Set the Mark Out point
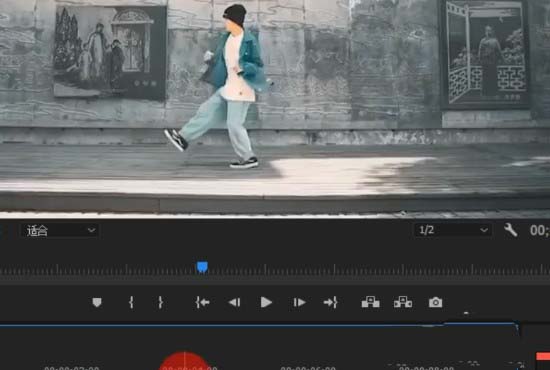This screenshot has width=550, height=370. [x=160, y=302]
